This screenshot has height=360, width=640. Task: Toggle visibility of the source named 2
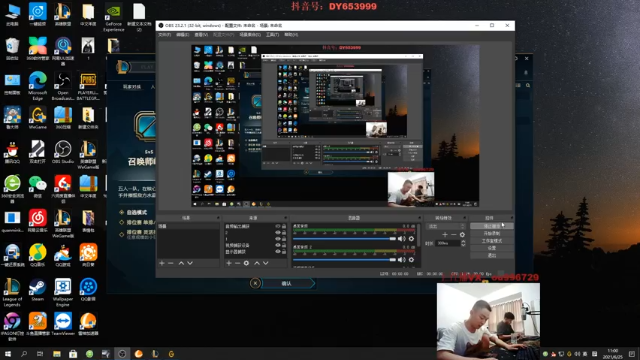(x=278, y=233)
